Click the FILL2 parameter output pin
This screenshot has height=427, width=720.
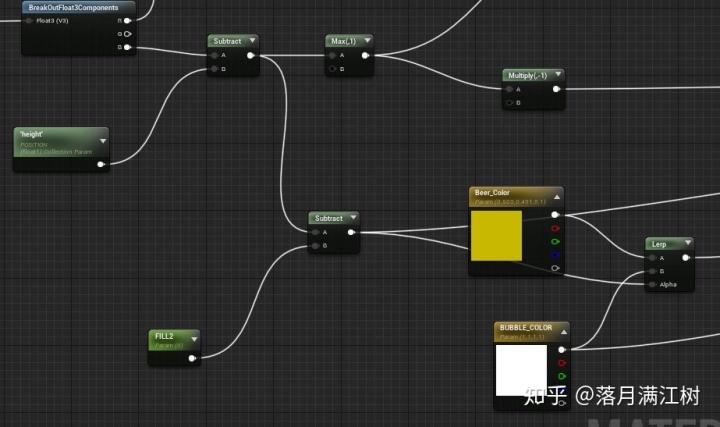pyautogui.click(x=192, y=358)
